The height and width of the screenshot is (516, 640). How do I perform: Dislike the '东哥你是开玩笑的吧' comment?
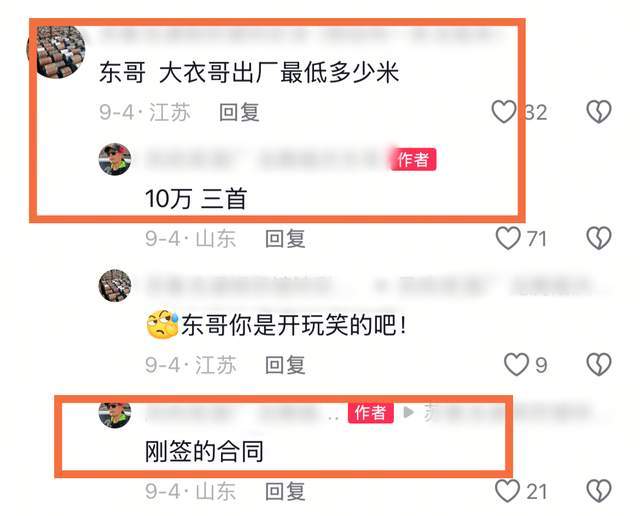click(x=599, y=365)
